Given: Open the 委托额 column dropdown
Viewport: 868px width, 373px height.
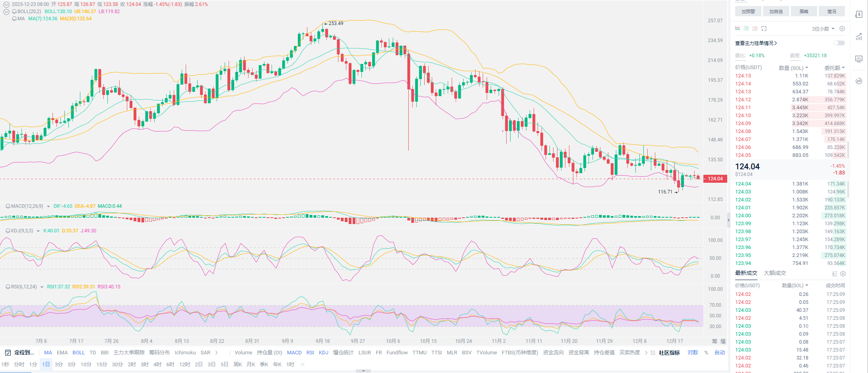Looking at the screenshot, I should coord(835,68).
